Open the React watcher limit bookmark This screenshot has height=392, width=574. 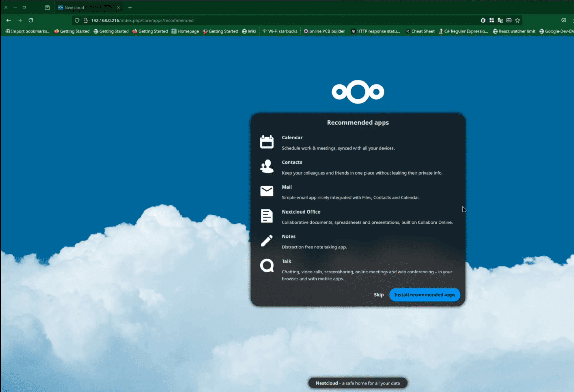[x=514, y=31]
